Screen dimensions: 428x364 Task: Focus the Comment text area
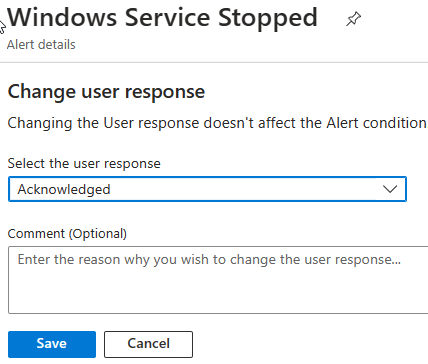pos(218,280)
